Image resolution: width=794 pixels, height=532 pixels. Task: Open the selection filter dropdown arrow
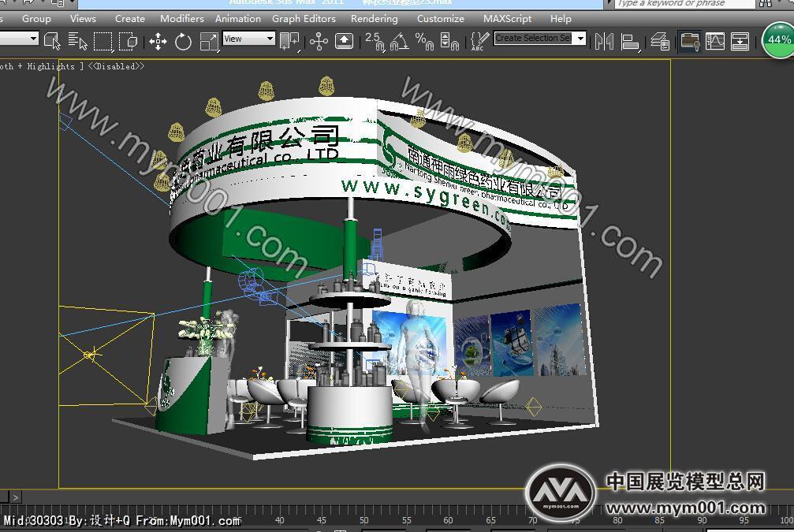point(33,38)
